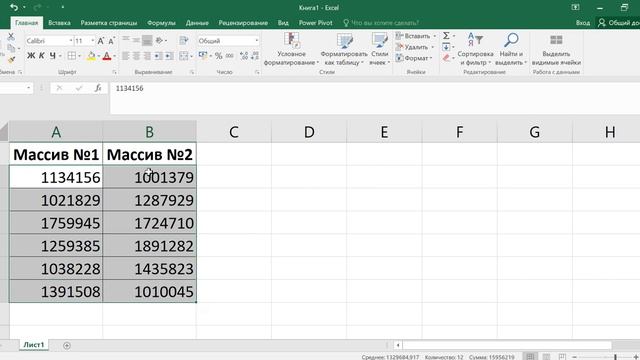Image resolution: width=640 pixels, height=360 pixels.
Task: Apply comma thousands separator 000 format
Action: tap(230, 56)
